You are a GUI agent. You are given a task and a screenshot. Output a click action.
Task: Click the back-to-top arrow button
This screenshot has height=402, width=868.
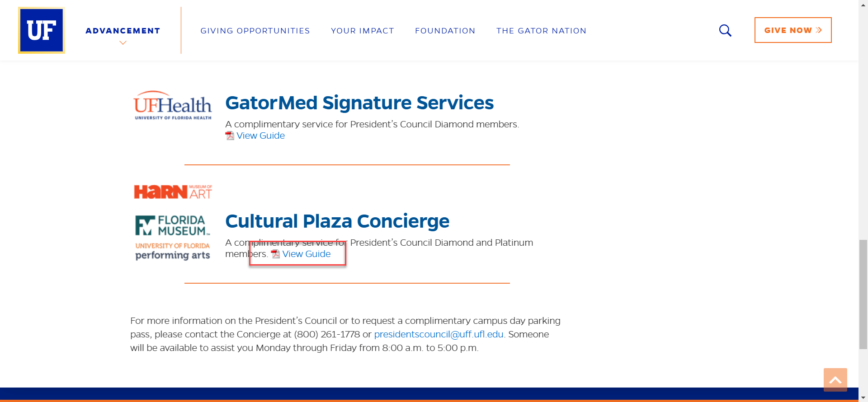[835, 380]
